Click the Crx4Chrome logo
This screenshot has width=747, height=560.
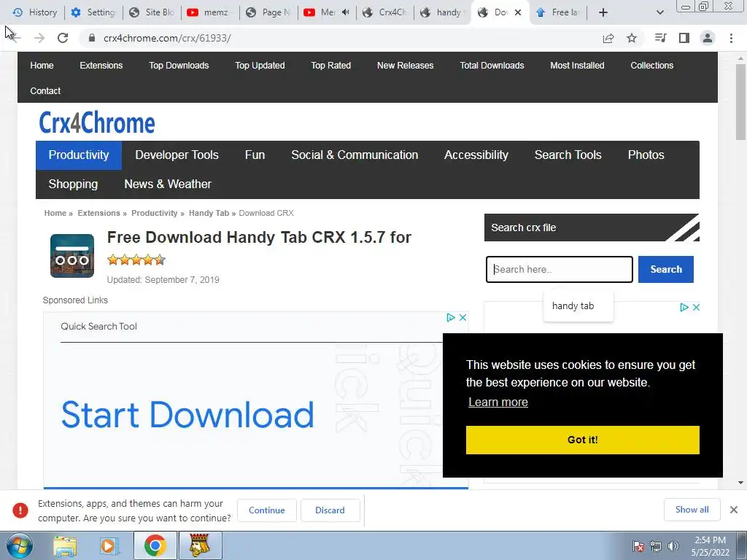click(x=97, y=122)
